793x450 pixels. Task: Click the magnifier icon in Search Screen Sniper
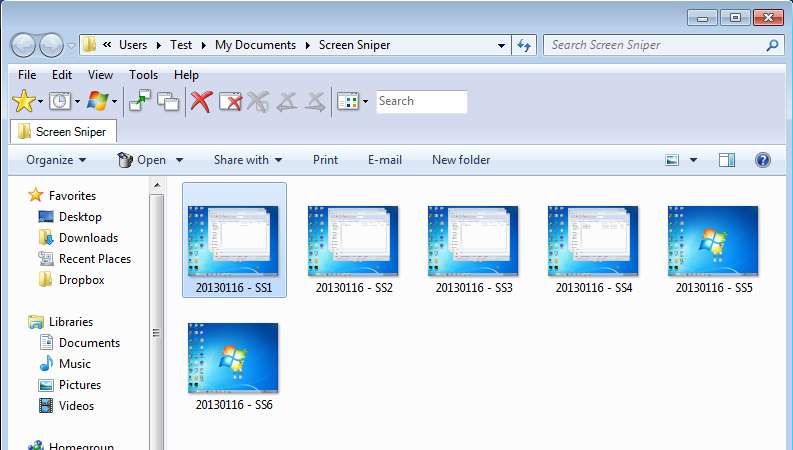coord(772,46)
